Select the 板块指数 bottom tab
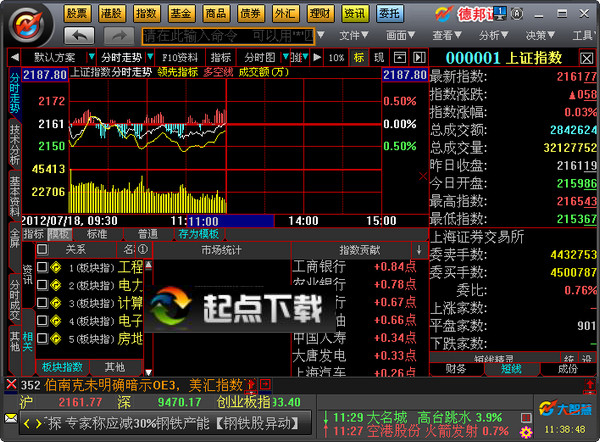This screenshot has height=442, width=600. [62, 367]
